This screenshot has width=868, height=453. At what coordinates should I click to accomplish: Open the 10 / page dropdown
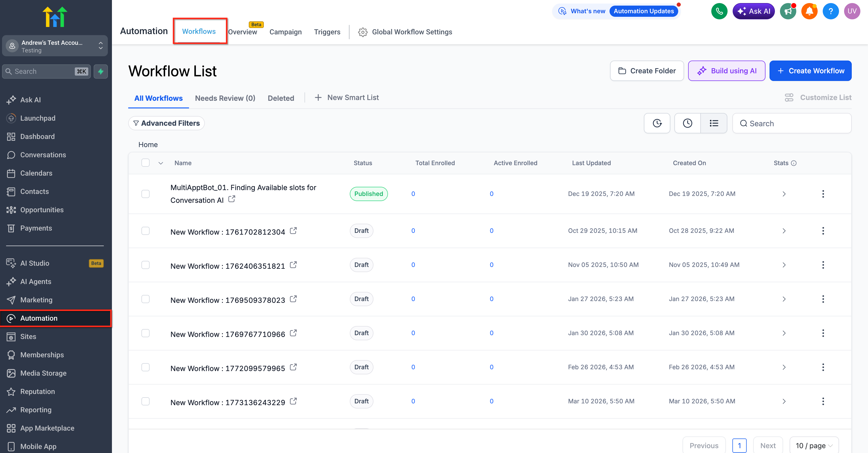click(814, 446)
